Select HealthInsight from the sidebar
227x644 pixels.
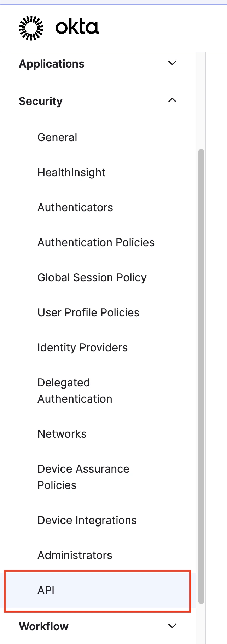71,172
